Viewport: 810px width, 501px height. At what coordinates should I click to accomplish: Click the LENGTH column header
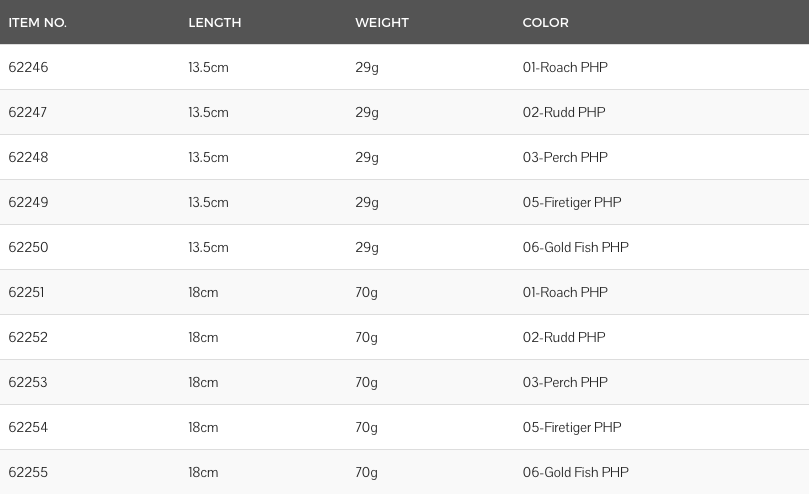[214, 23]
